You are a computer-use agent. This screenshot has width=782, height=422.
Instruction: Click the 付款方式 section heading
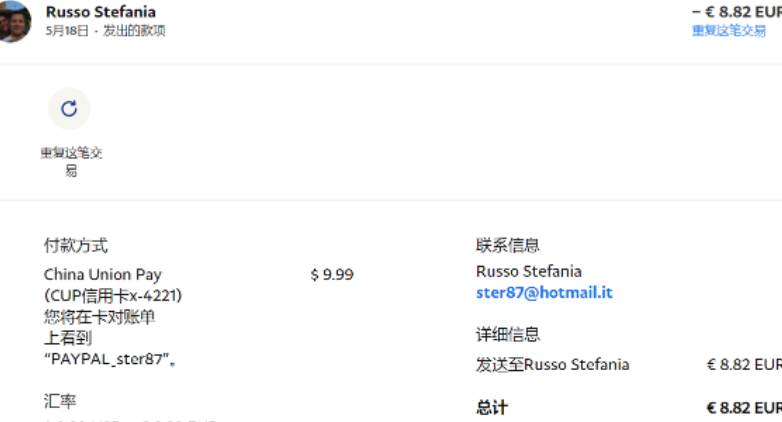tap(76, 245)
